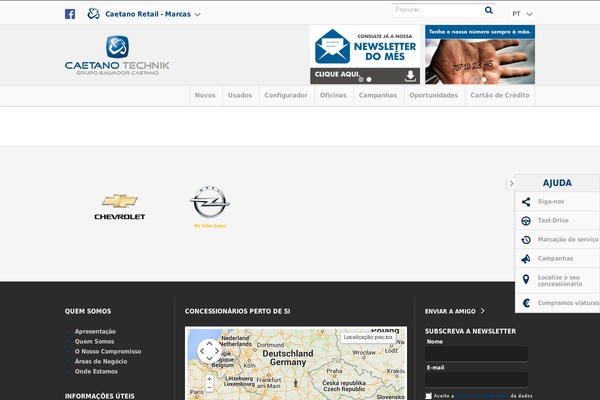Screen dimensions: 600x400
Task: Click the download icon on newsletter banner
Action: pos(410,76)
